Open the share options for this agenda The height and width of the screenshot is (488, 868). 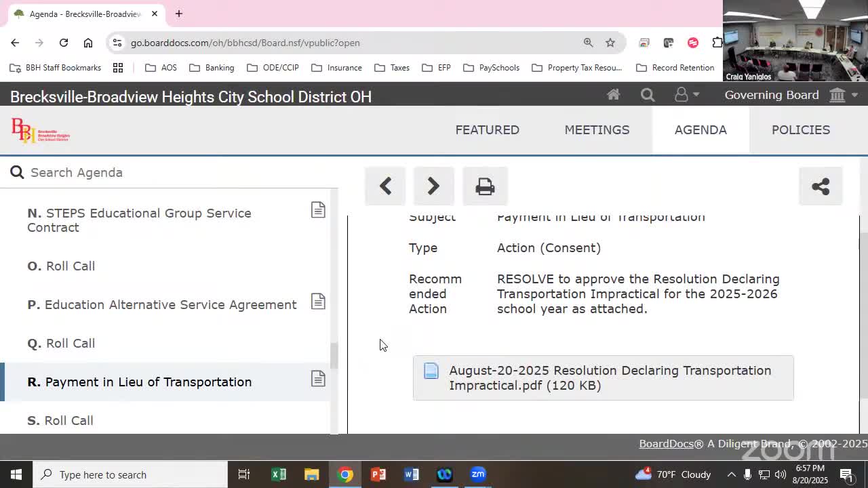(821, 186)
